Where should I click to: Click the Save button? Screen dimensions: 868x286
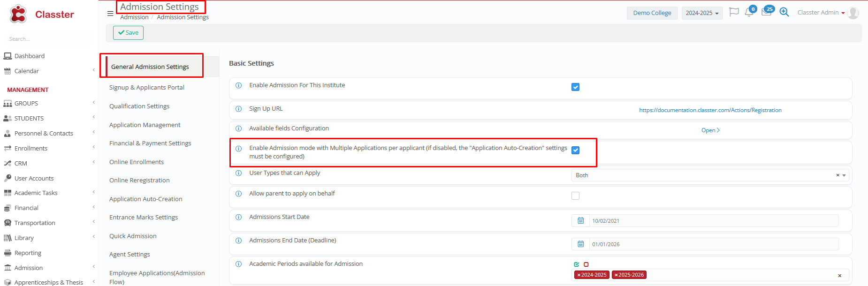tap(128, 33)
